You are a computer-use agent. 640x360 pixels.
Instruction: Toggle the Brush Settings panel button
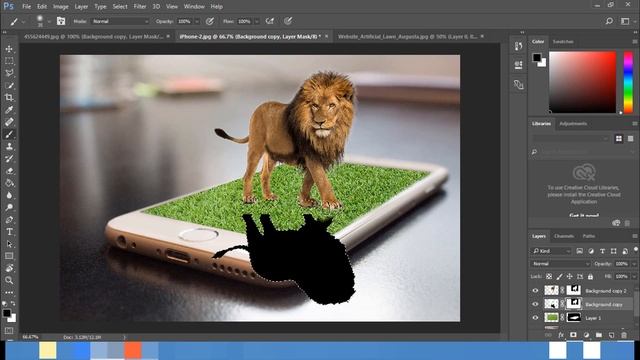click(61, 21)
